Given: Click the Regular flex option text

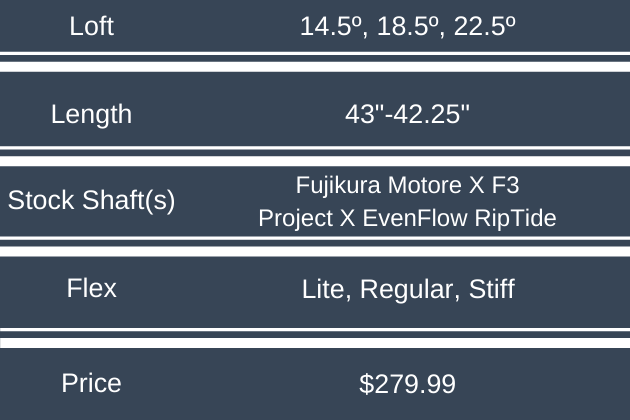Looking at the screenshot, I should coord(402,290).
